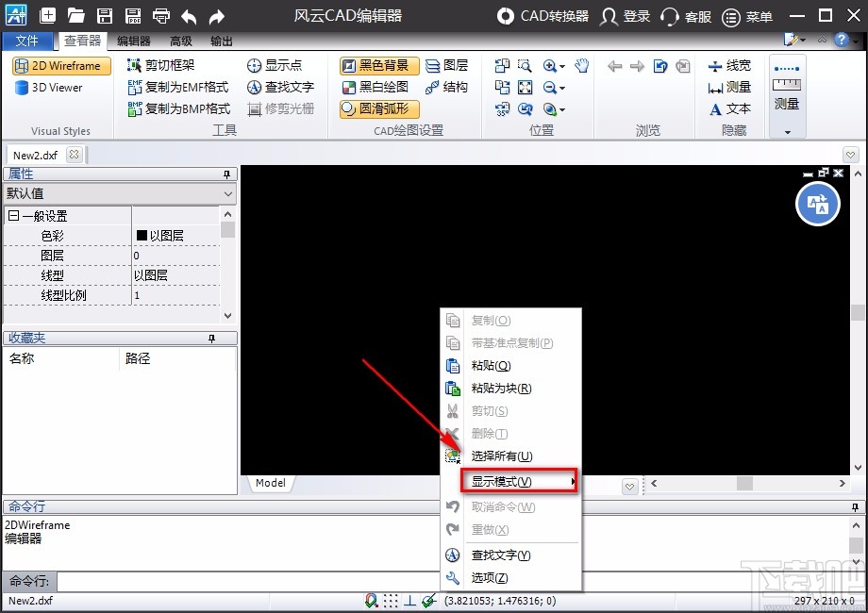The image size is (868, 613).
Task: Toggle 显示点 show points
Action: pos(275,65)
